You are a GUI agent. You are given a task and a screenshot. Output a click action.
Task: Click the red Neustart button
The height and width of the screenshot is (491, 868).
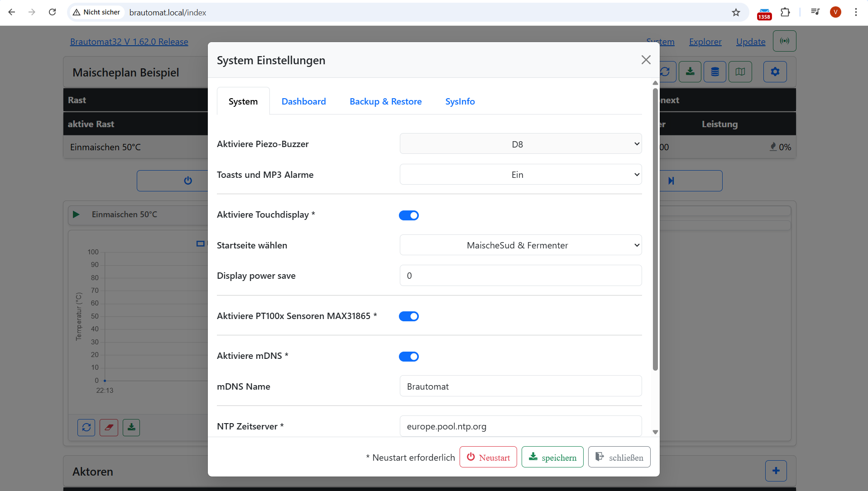(x=488, y=457)
